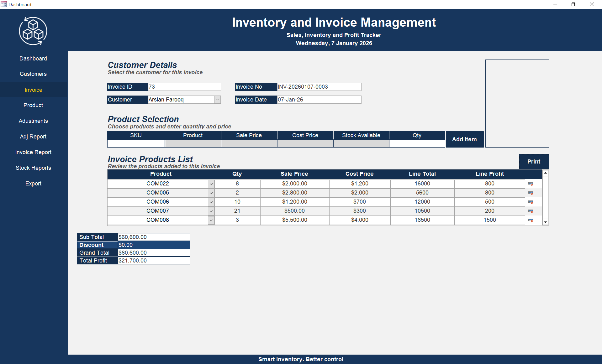Image resolution: width=602 pixels, height=364 pixels.
Task: Click the product selection Qty field
Action: [x=417, y=143]
